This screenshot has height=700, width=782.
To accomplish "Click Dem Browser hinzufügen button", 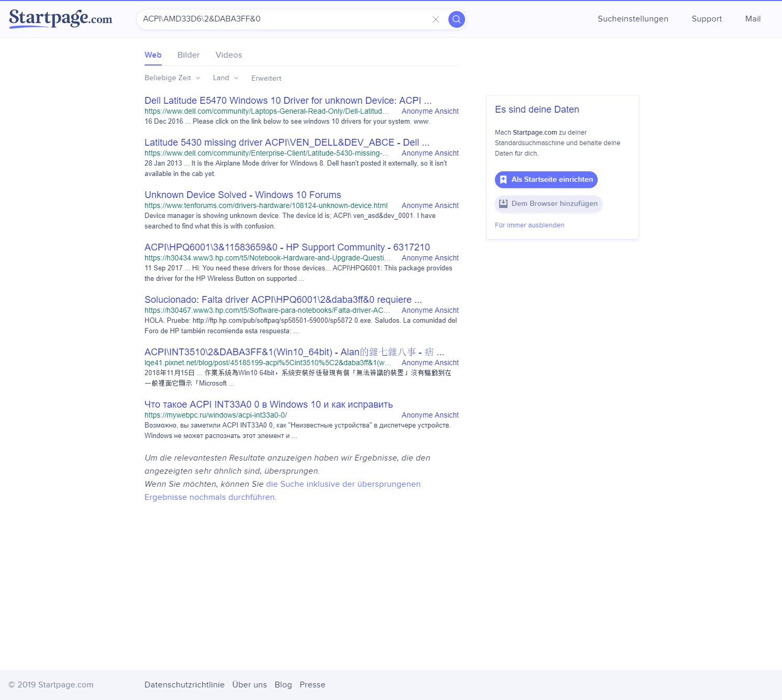I will coord(548,204).
